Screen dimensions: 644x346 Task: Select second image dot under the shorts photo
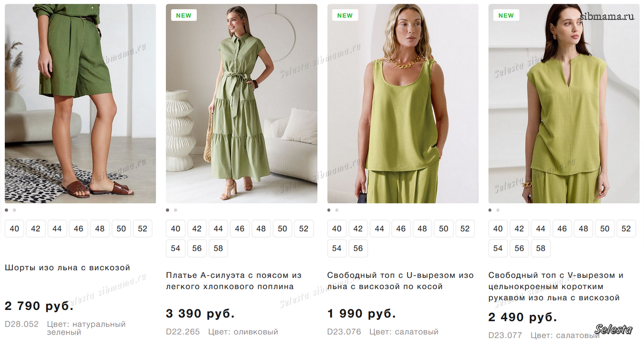14,210
